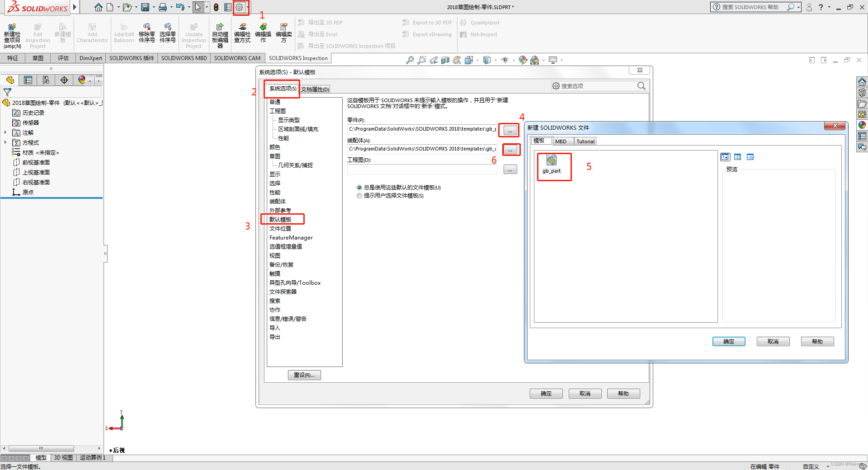Expand SOLIDWORKS menu arrow beside logo
868x470 pixels.
tap(75, 7)
